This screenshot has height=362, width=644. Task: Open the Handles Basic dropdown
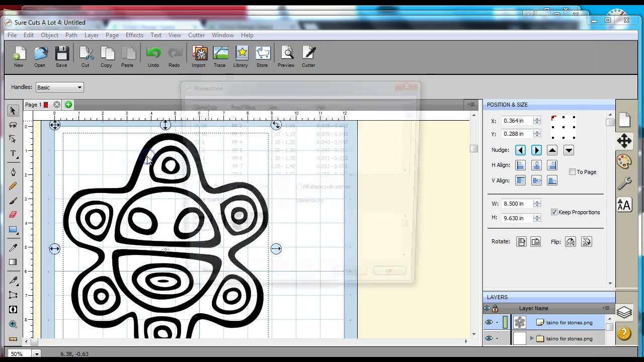click(x=59, y=87)
